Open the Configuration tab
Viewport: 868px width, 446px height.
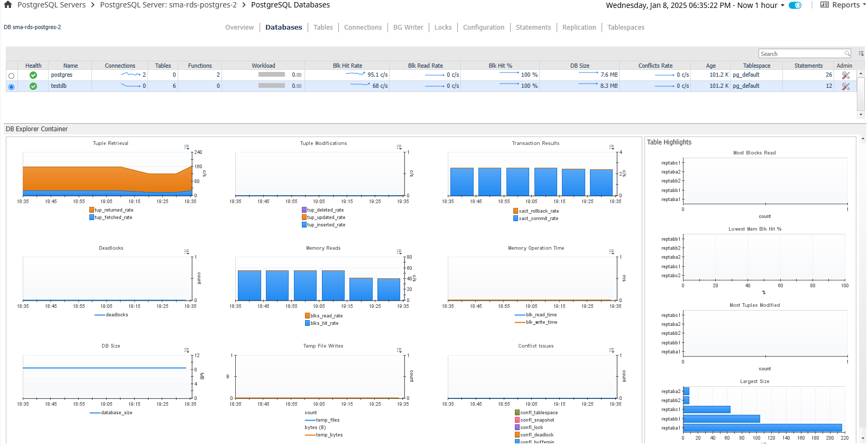pyautogui.click(x=484, y=28)
